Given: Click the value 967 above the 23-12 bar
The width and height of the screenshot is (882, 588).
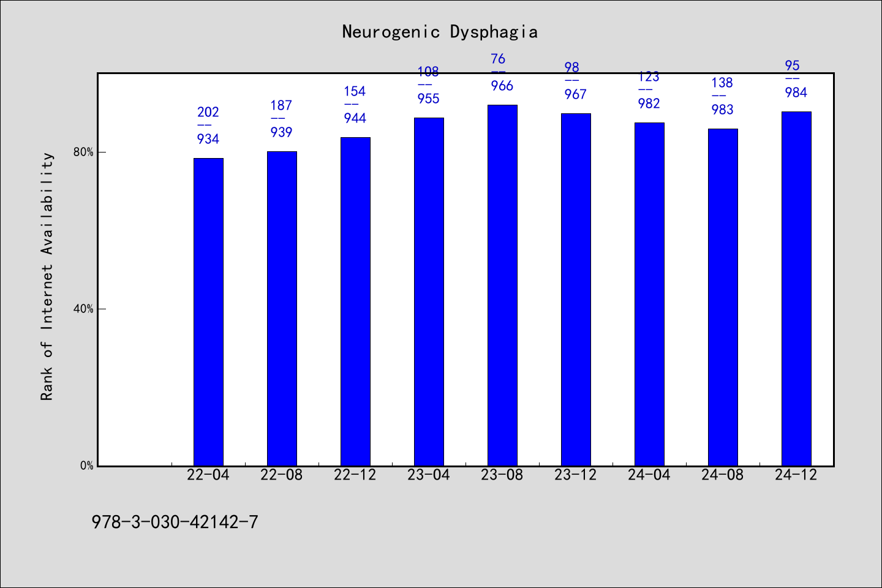Looking at the screenshot, I should pos(576,94).
